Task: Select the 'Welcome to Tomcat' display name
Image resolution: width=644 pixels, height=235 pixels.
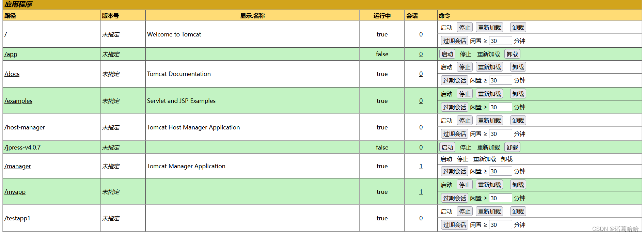Action: (x=174, y=34)
